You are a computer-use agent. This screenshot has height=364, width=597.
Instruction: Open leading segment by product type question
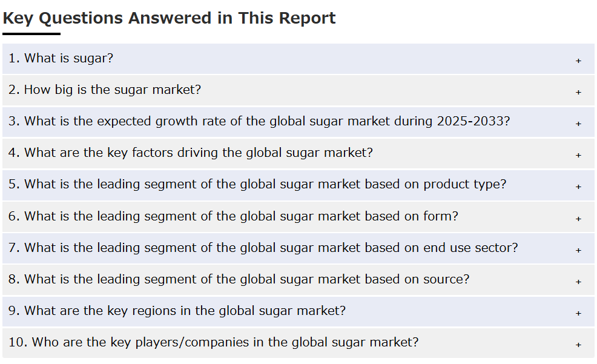point(298,185)
